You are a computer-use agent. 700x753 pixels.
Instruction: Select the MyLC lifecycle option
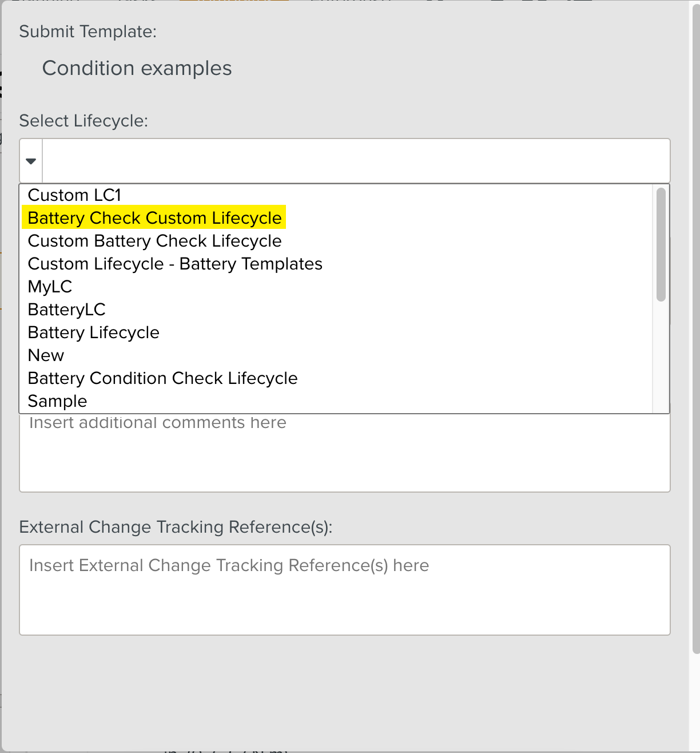[50, 287]
